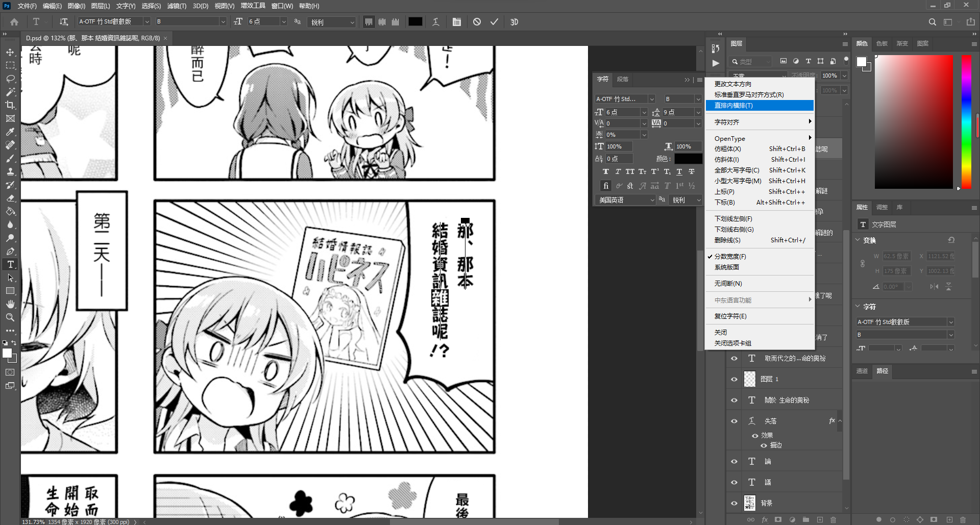Hide the 議 text layer
The width and height of the screenshot is (980, 525).
click(734, 482)
